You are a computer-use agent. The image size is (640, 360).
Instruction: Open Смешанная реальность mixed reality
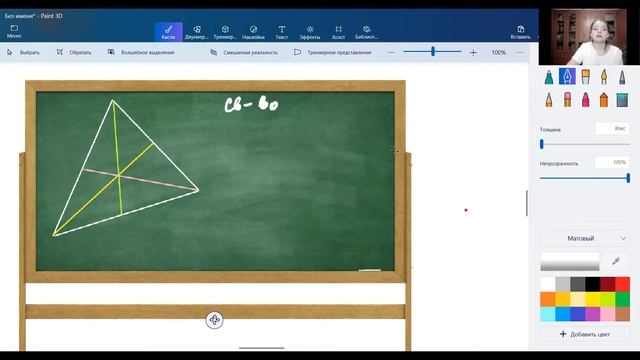click(x=244, y=52)
